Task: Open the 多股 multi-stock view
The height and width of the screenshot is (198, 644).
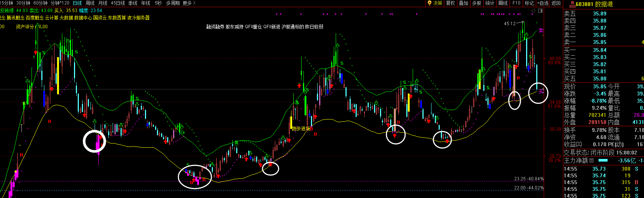Action: [x=477, y=3]
